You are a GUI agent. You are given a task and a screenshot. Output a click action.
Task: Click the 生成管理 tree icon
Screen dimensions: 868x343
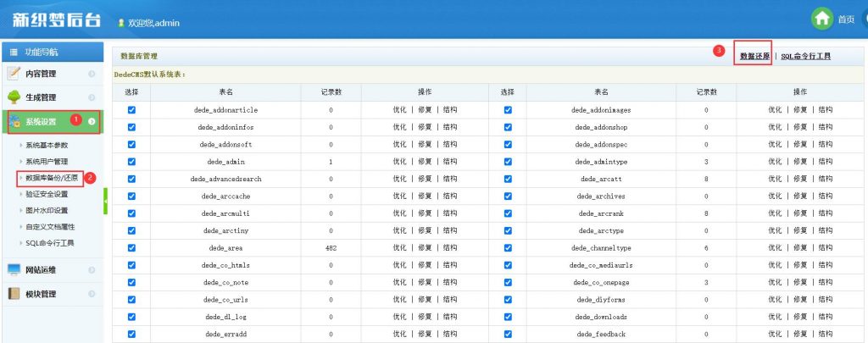14,97
